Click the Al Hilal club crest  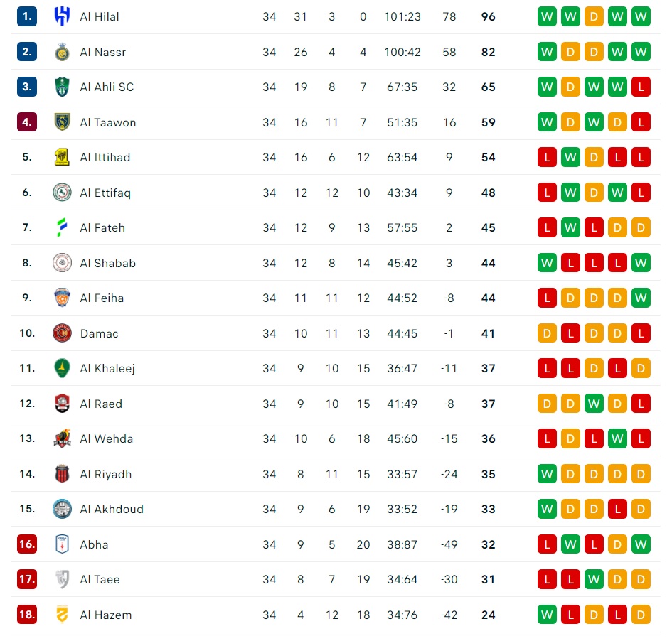tap(62, 16)
